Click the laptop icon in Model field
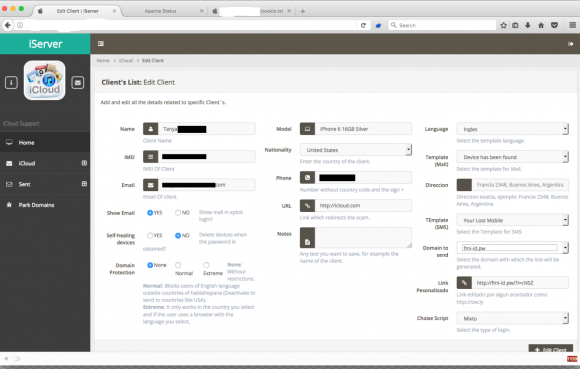The height and width of the screenshot is (369, 580). 307,129
